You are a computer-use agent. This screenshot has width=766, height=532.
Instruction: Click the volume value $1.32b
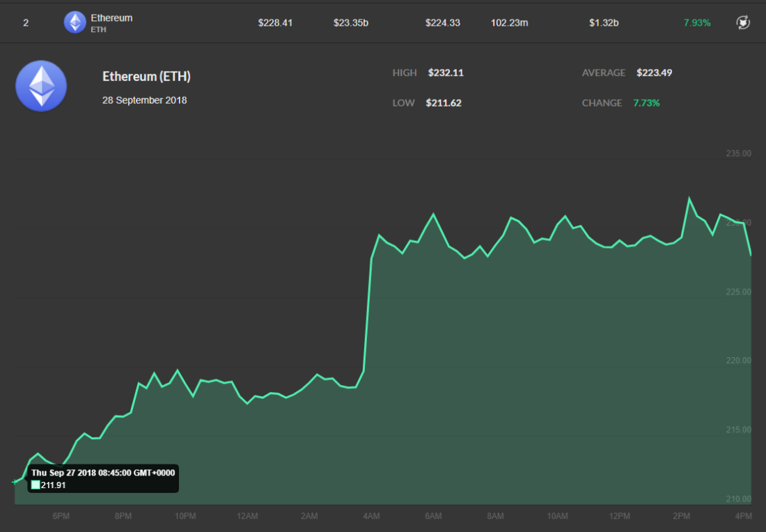coord(604,23)
